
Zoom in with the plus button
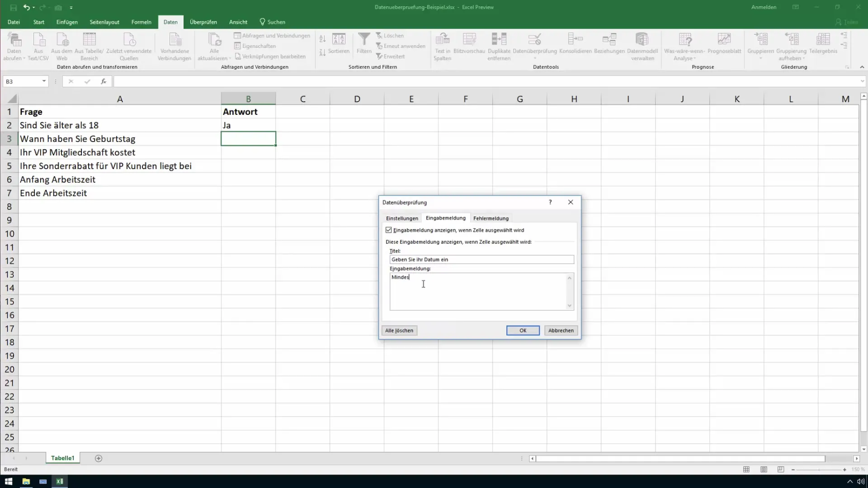tap(844, 470)
